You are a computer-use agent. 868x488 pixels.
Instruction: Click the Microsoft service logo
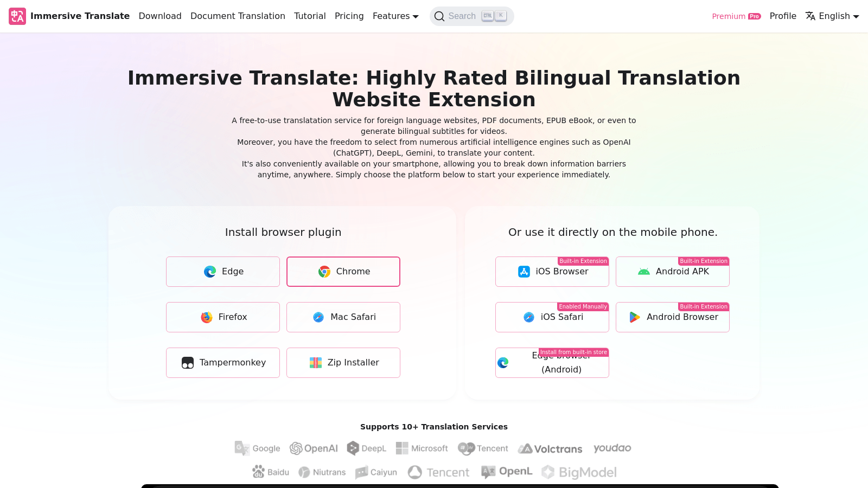(422, 448)
